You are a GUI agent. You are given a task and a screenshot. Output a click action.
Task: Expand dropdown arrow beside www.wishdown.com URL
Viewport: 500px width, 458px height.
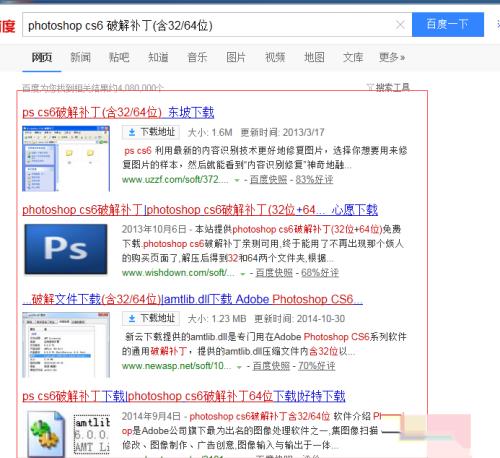(x=243, y=274)
